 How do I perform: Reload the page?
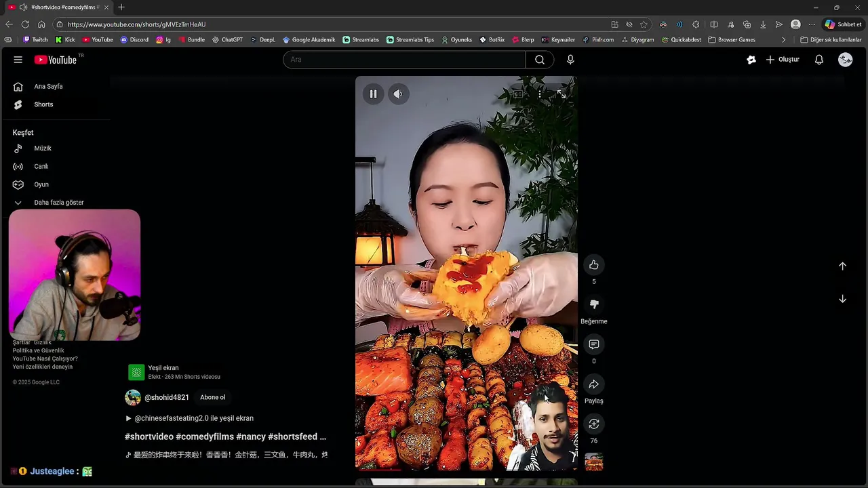25,24
